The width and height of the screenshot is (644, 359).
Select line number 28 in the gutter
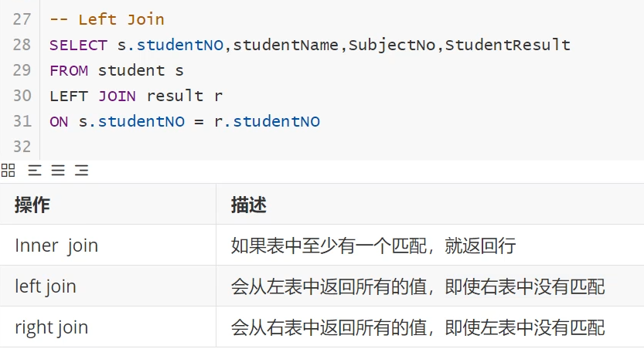(x=22, y=45)
